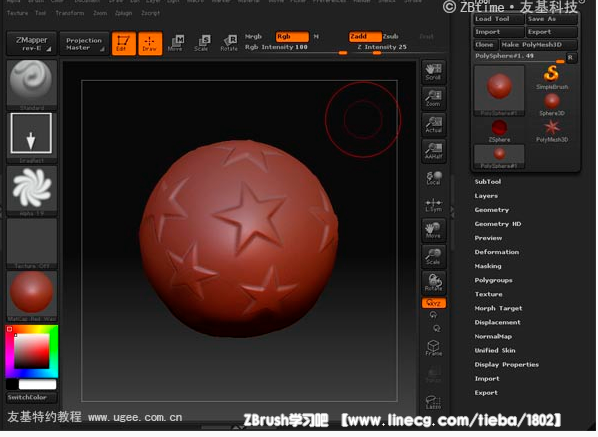Expand the Layers section
Screen dimensions: 598x437
(x=486, y=196)
